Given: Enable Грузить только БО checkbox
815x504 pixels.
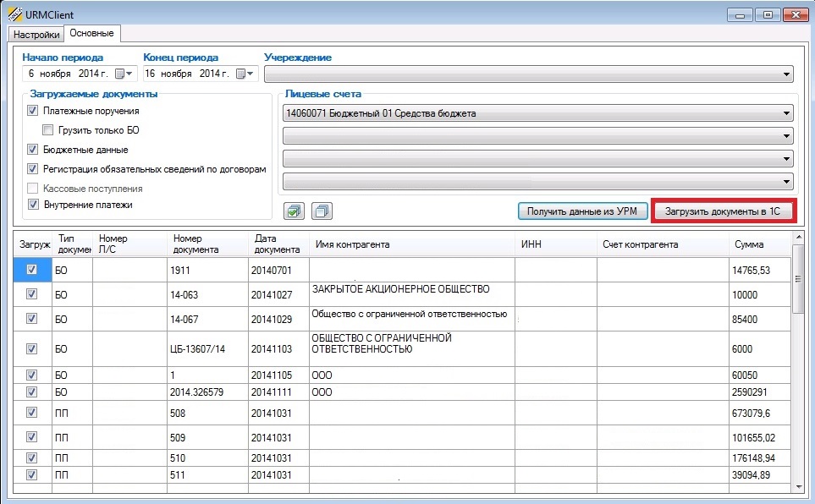Looking at the screenshot, I should click(48, 130).
